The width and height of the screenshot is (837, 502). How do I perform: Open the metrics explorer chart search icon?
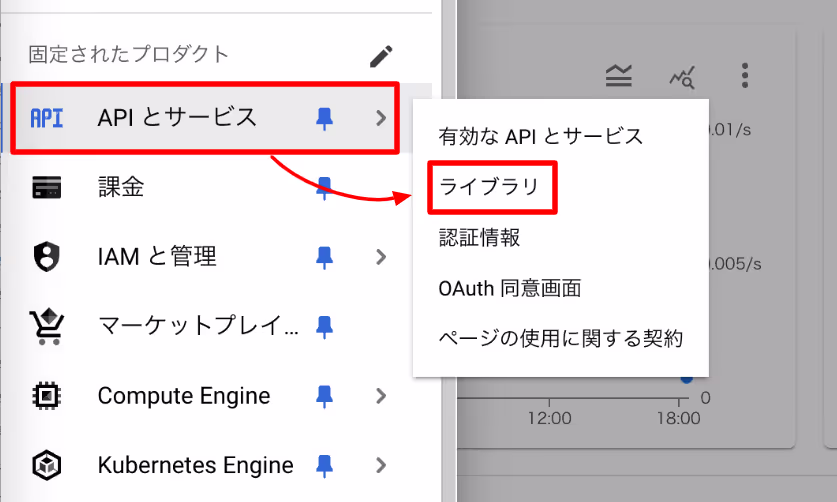coord(682,77)
